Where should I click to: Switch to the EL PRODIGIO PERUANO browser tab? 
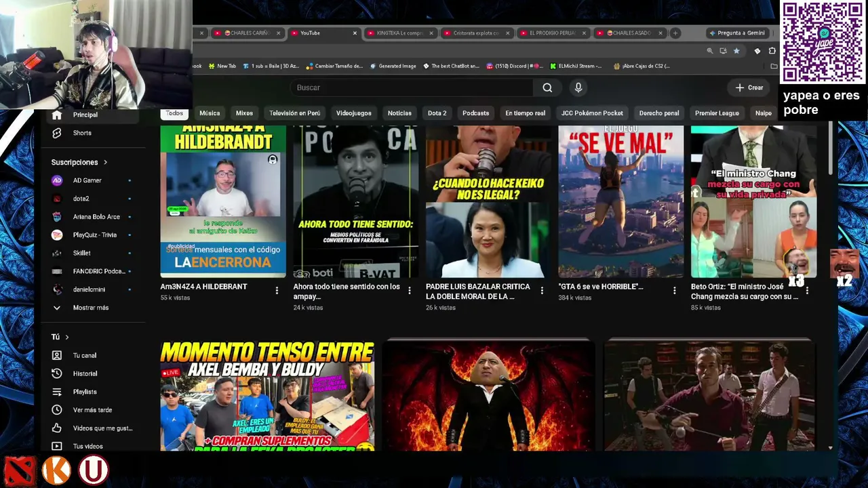(x=553, y=33)
